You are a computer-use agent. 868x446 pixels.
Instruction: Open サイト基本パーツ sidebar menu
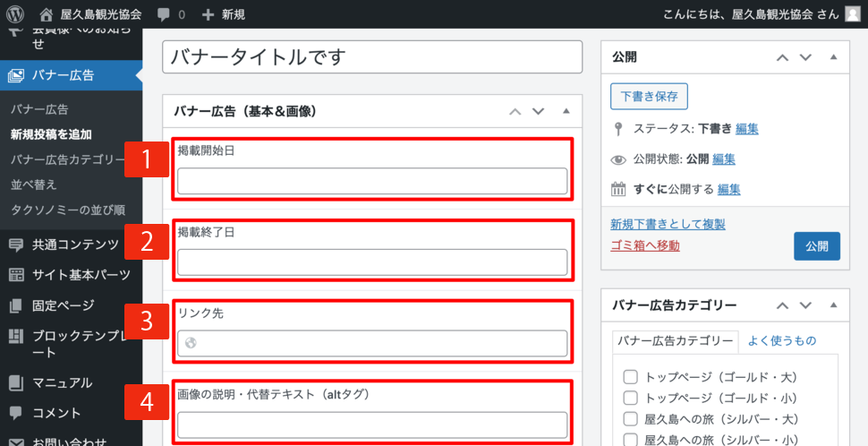click(x=81, y=275)
